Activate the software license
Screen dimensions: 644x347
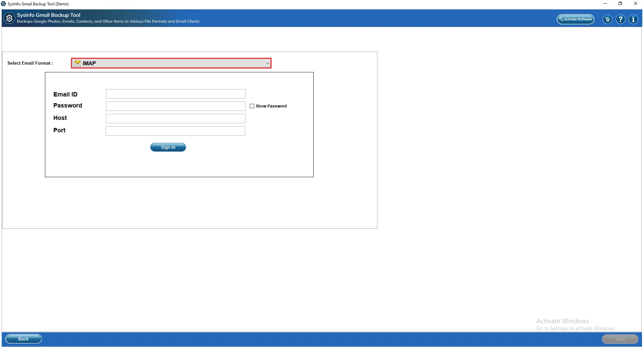(575, 19)
